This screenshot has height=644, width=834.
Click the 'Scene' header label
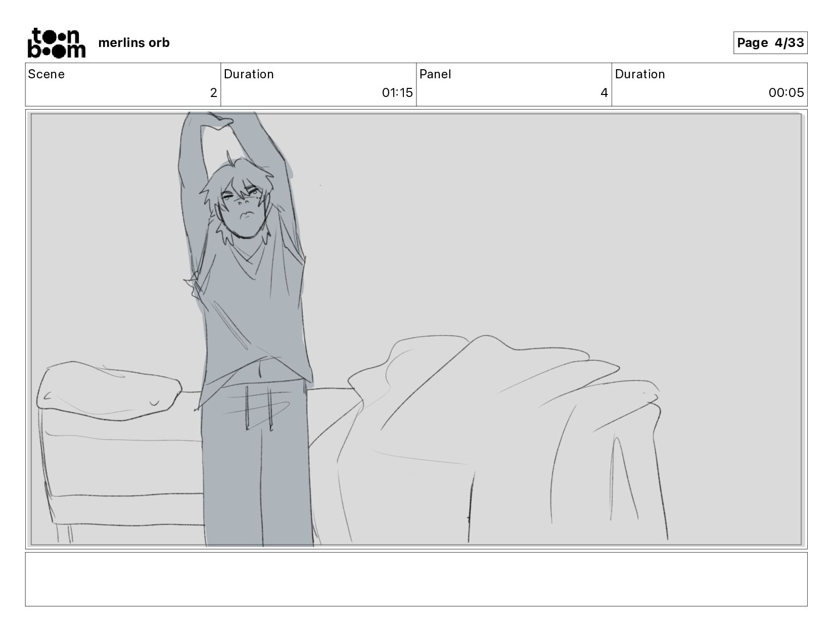click(x=47, y=74)
